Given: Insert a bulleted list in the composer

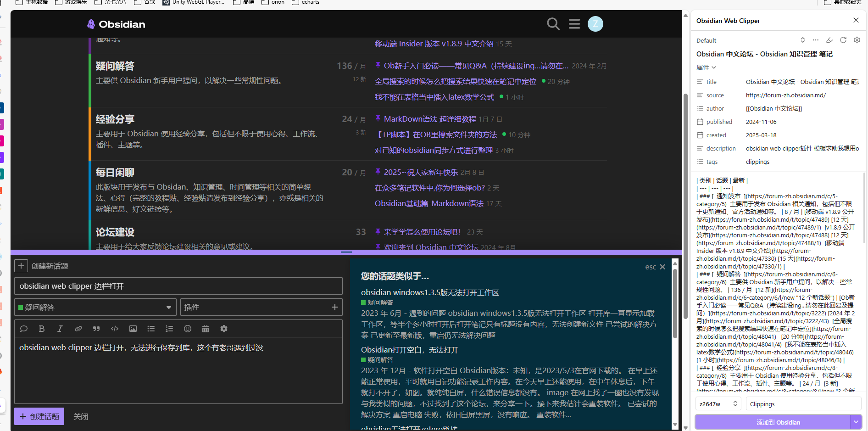Looking at the screenshot, I should click(x=151, y=329).
